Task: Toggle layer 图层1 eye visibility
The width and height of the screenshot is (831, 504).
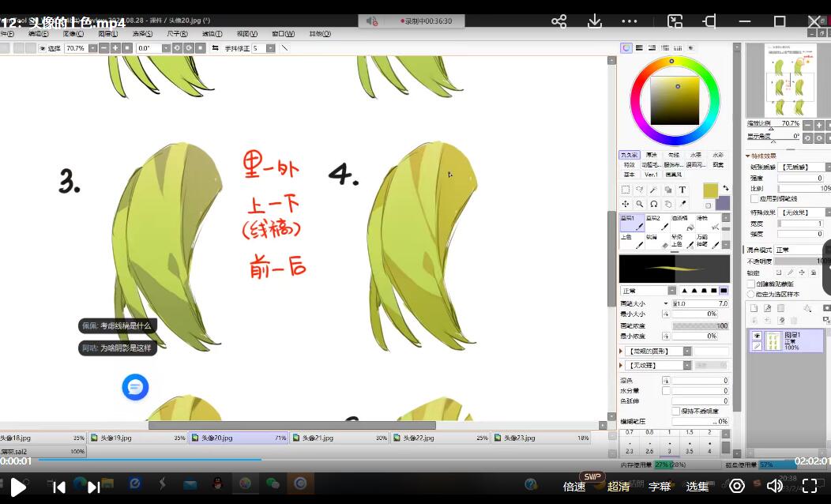Action: tap(757, 336)
